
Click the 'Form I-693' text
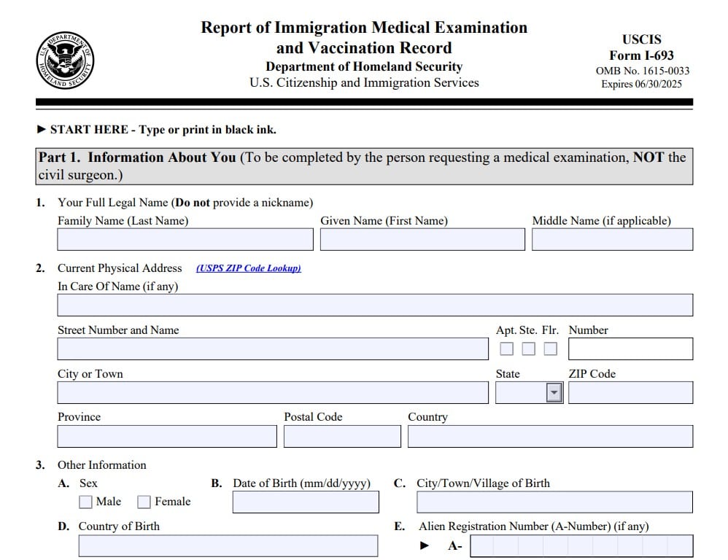[641, 55]
